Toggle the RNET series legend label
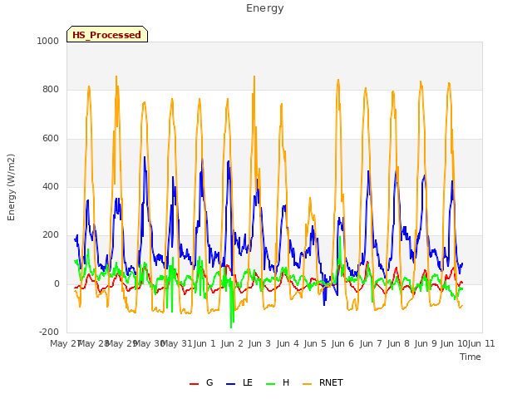This screenshot has height=399, width=532. [x=331, y=382]
